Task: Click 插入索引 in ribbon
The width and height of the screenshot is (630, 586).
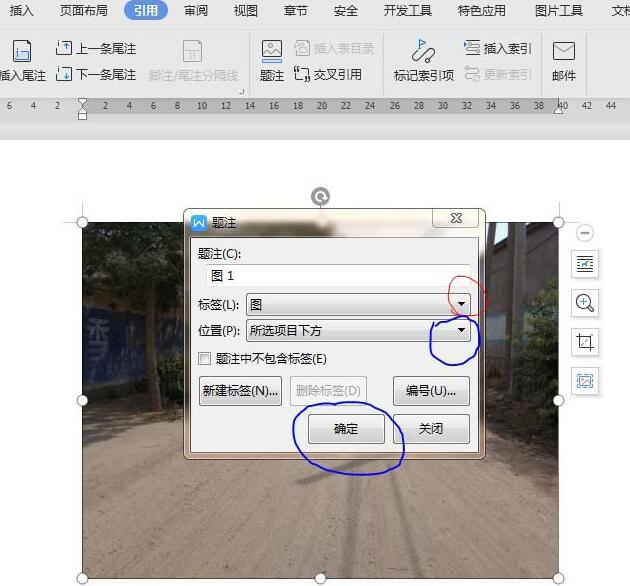Action: (498, 48)
